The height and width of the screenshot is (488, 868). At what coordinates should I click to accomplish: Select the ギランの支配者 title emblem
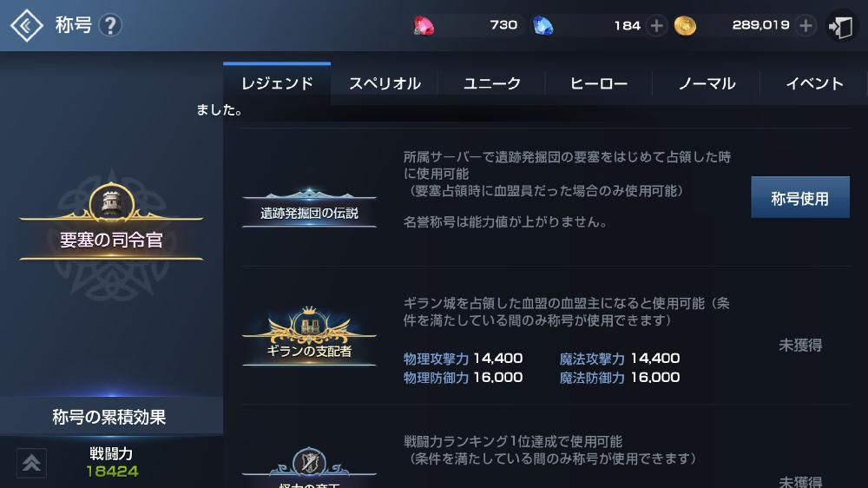pos(309,336)
